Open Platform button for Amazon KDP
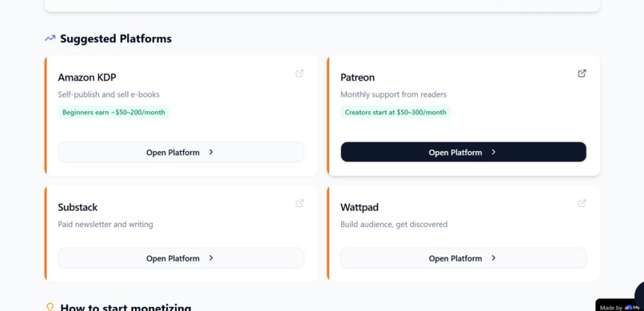The image size is (644, 311). pos(181,152)
